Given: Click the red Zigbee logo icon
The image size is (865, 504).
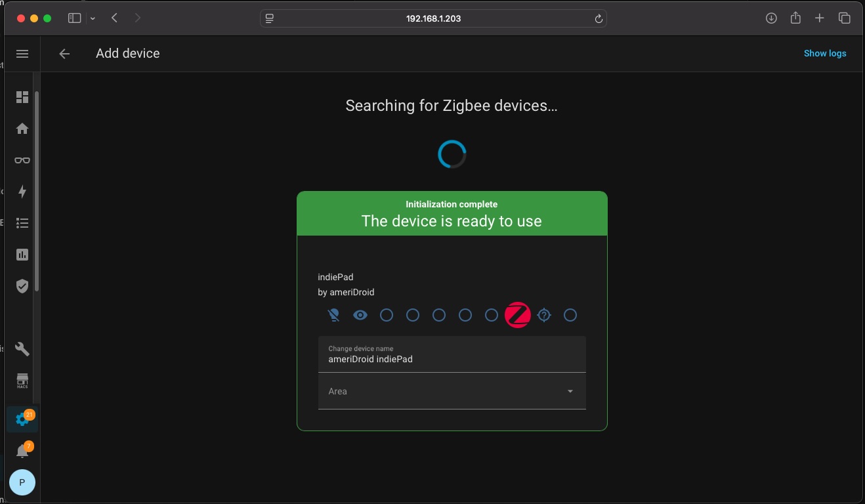Looking at the screenshot, I should pyautogui.click(x=518, y=315).
